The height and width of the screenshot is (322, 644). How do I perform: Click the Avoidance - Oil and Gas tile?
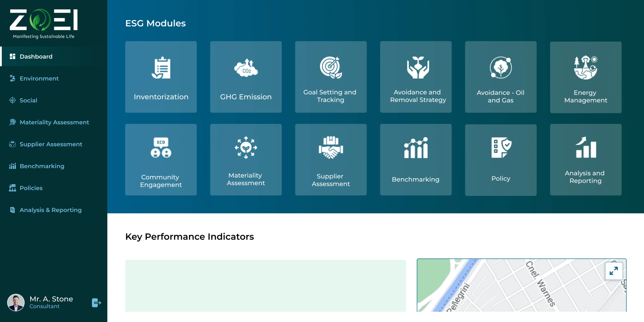pos(501,77)
